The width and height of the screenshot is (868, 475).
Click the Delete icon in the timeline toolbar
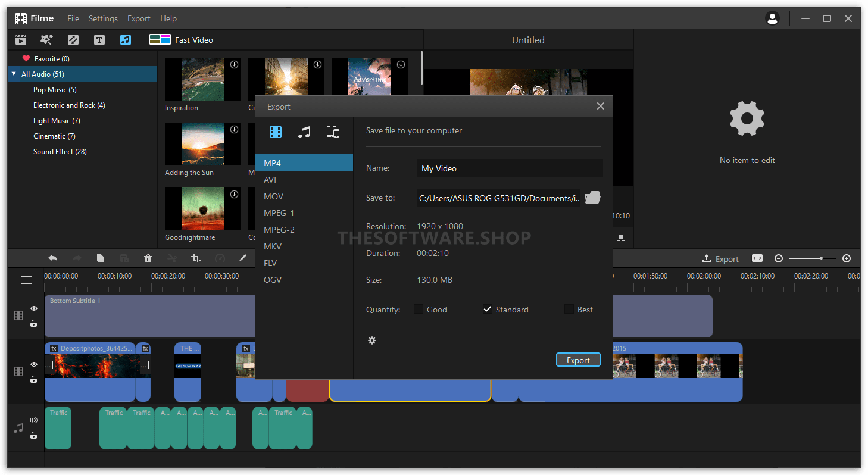(x=148, y=258)
